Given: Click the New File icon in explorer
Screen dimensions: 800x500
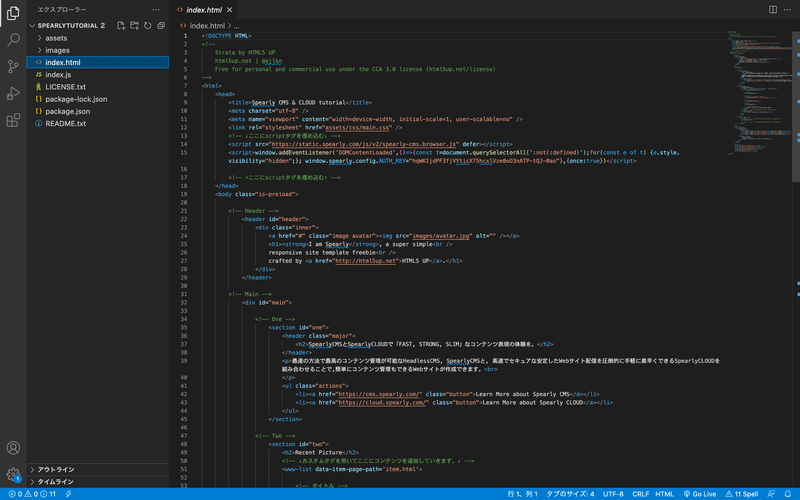Looking at the screenshot, I should click(x=121, y=26).
